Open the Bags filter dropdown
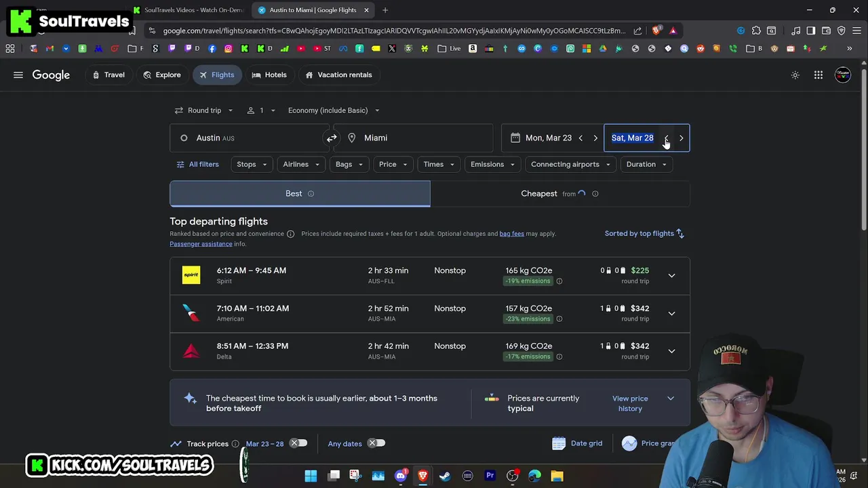 click(x=349, y=165)
